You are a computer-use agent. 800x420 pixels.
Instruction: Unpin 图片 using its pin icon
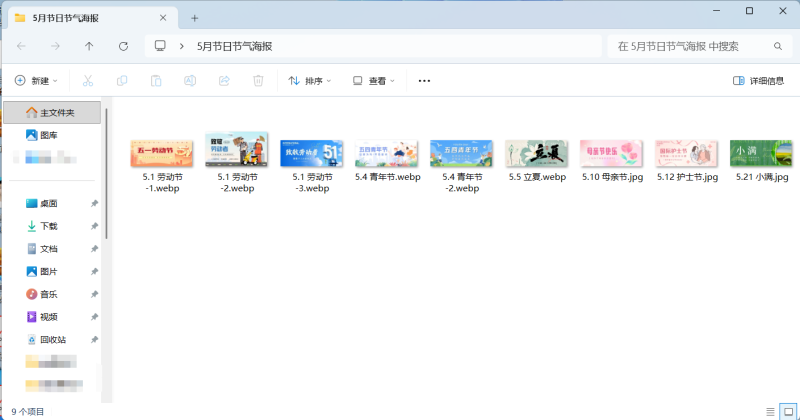pyautogui.click(x=94, y=271)
